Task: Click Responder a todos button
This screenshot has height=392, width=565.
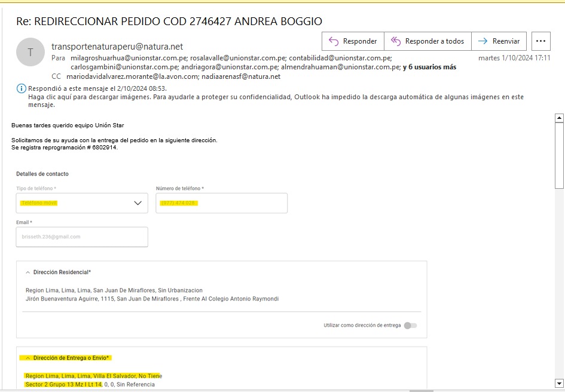Action: pyautogui.click(x=427, y=41)
